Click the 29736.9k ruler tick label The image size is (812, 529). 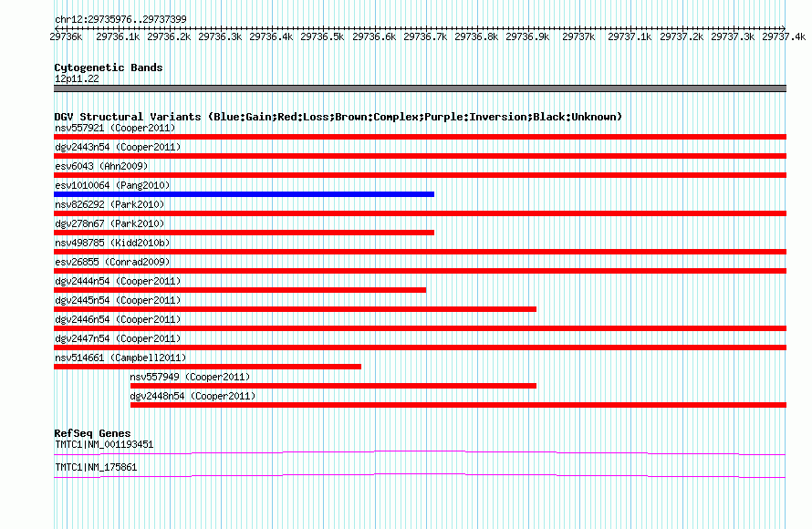(527, 36)
